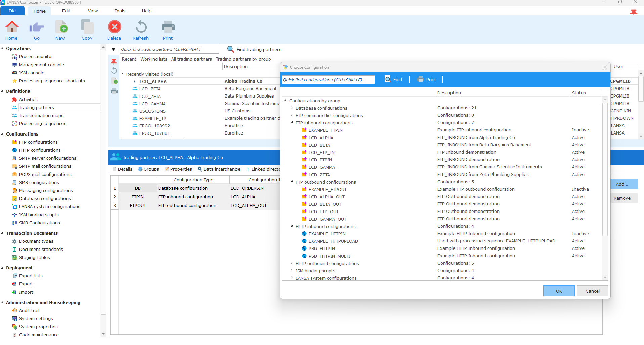Collapse FTP outbound configurations group
Viewport: 644px width, 345px height.
tap(291, 182)
